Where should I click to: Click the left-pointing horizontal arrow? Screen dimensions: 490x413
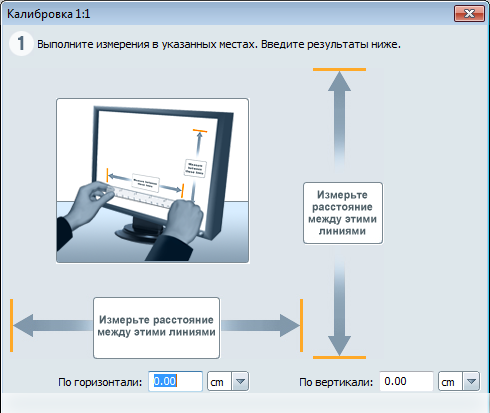[x=52, y=325]
